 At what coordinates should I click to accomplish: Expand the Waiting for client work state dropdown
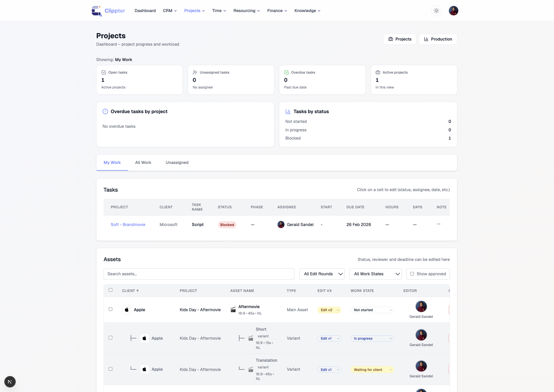point(372,370)
